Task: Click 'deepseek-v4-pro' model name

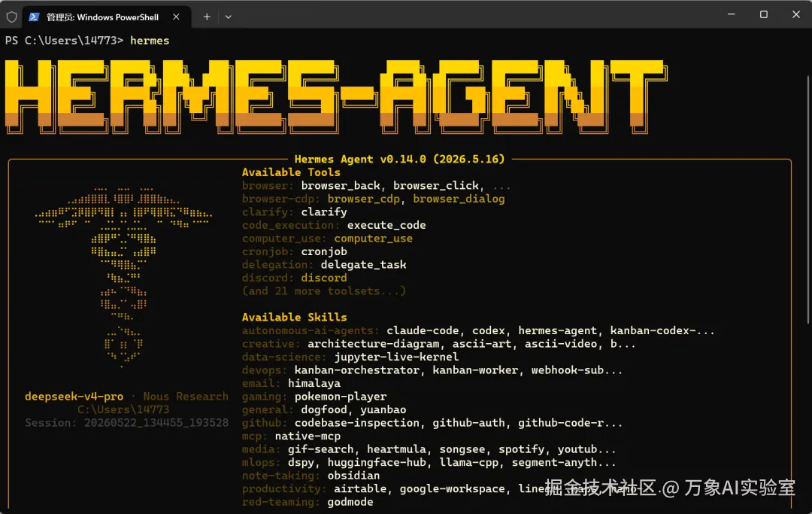Action: pos(74,397)
